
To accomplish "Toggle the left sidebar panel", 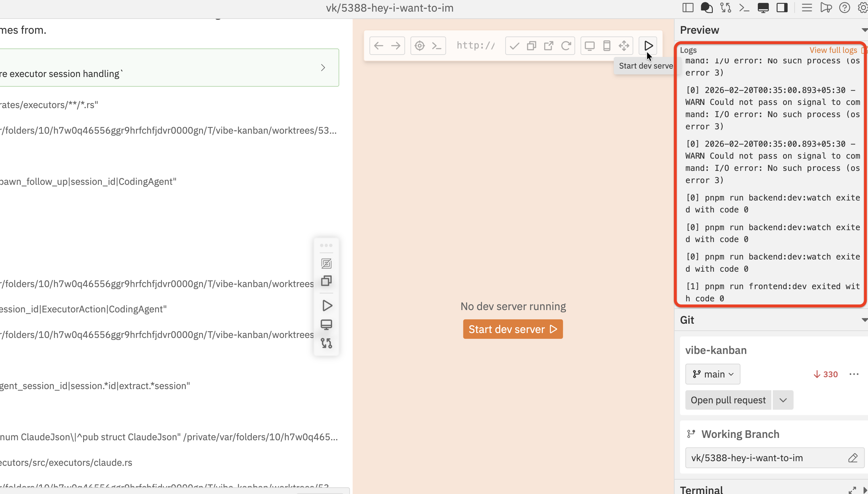I will [687, 8].
